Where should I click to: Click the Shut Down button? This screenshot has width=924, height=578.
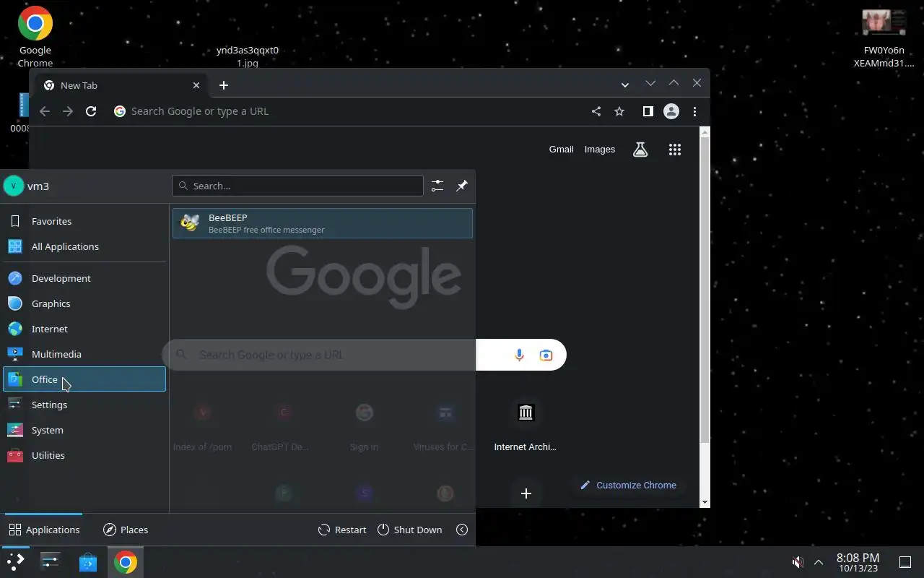pos(409,530)
